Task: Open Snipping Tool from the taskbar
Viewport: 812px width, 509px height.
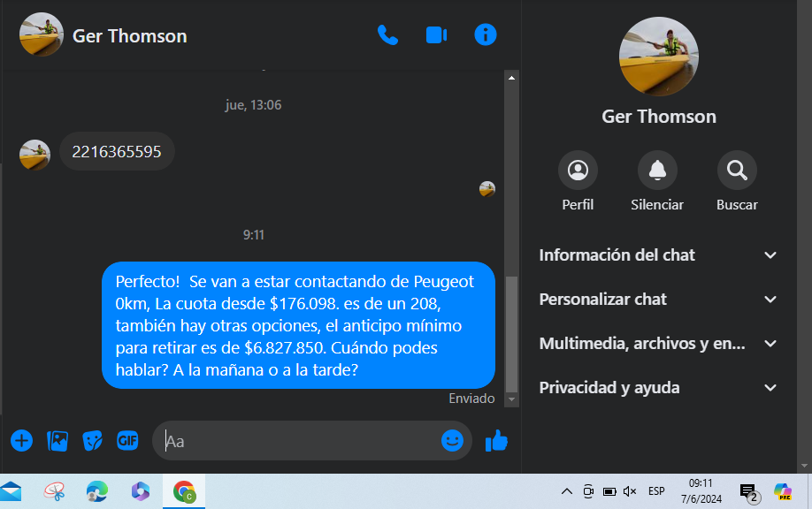Action: [x=54, y=491]
